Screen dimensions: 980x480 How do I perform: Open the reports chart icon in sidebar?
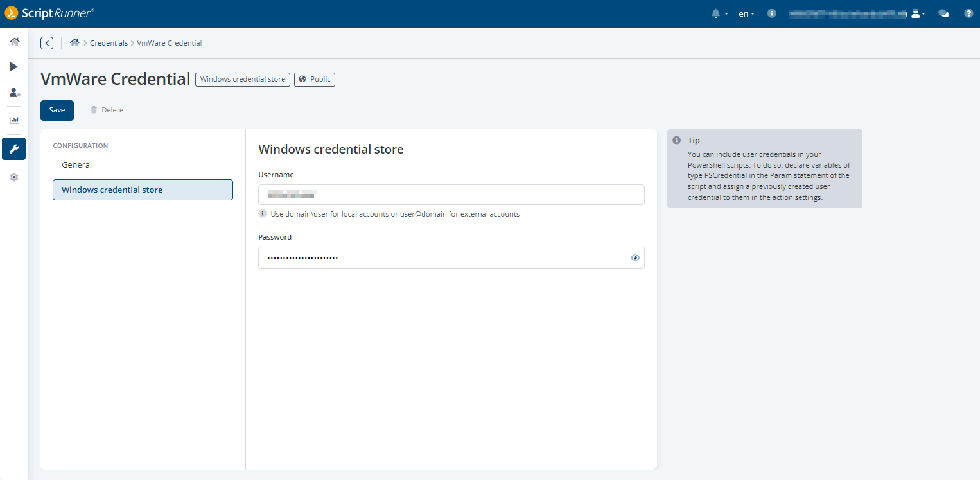[14, 120]
